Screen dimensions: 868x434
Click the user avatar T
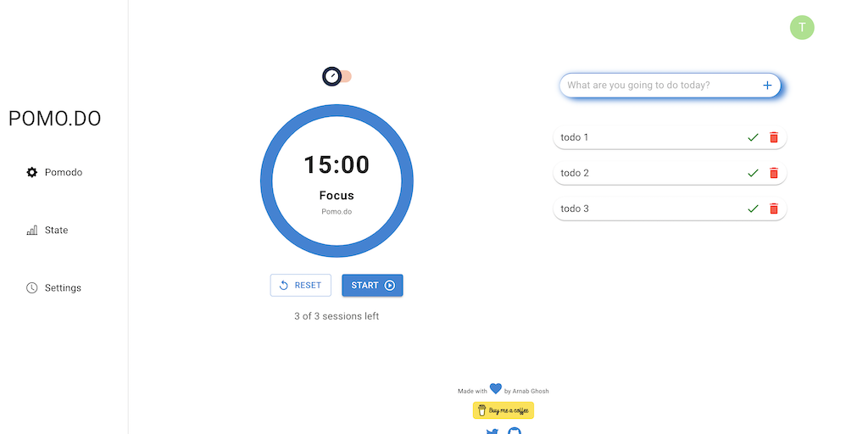802,27
